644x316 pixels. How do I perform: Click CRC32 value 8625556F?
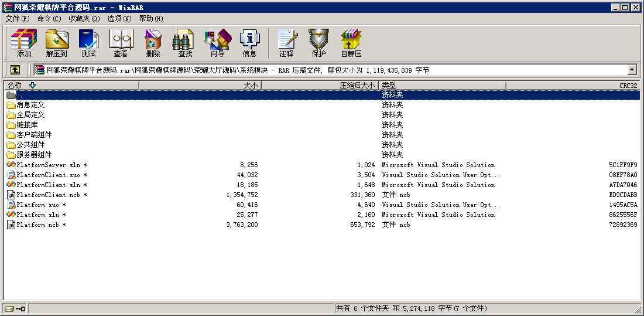623,215
